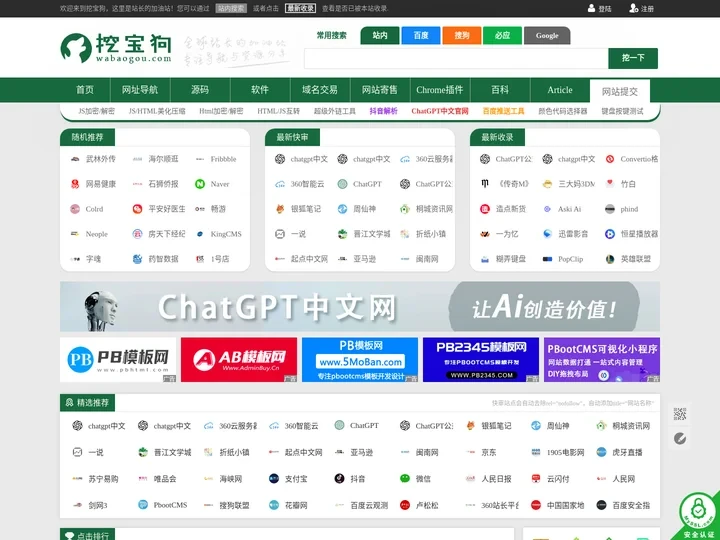Open PbootCMS in 精选推荐
Viewport: 720px width, 540px height.
tap(170, 505)
